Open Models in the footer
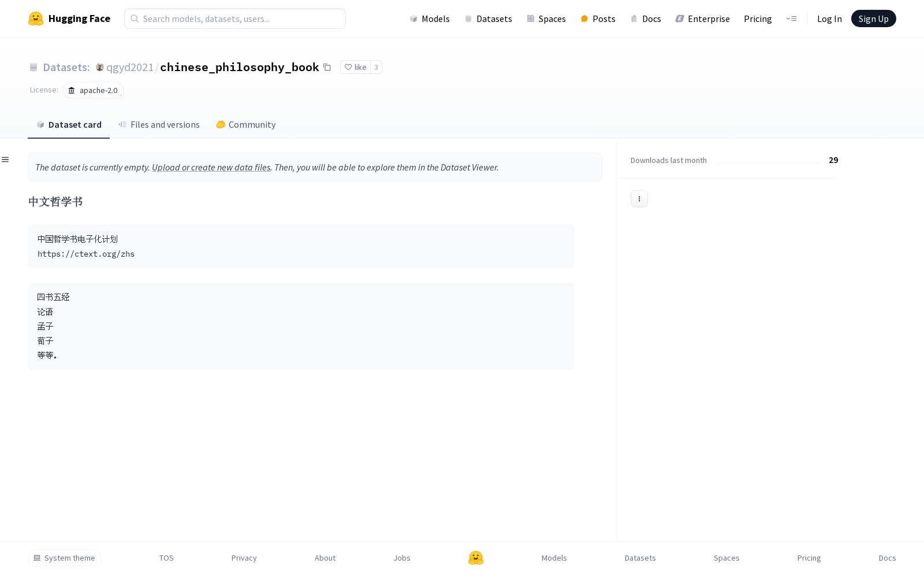924x578 pixels. 554,558
